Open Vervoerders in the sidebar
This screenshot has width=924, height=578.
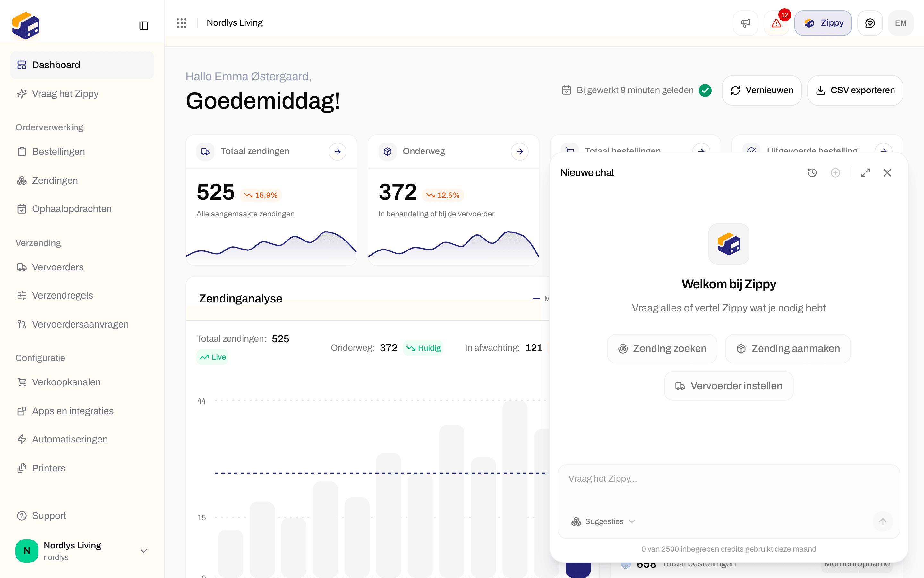pyautogui.click(x=82, y=267)
